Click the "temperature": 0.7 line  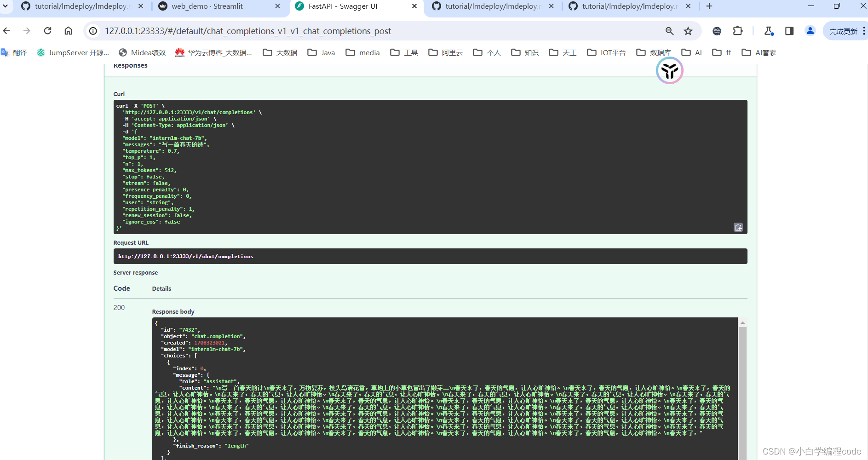[151, 151]
